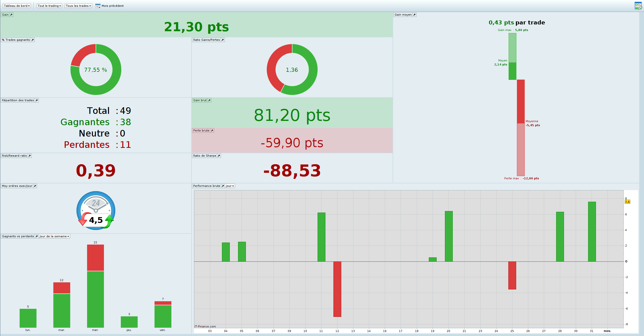Expand the Tous les trades filter

[x=78, y=6]
